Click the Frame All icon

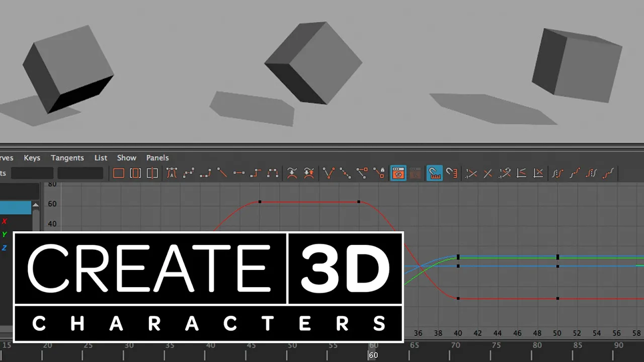[119, 173]
